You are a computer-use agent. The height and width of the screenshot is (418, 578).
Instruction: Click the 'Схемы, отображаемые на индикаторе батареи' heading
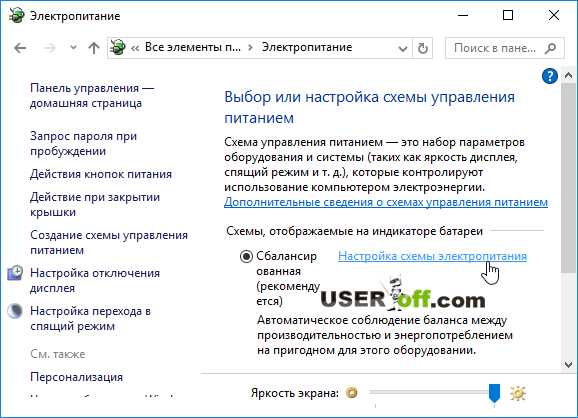click(x=354, y=231)
